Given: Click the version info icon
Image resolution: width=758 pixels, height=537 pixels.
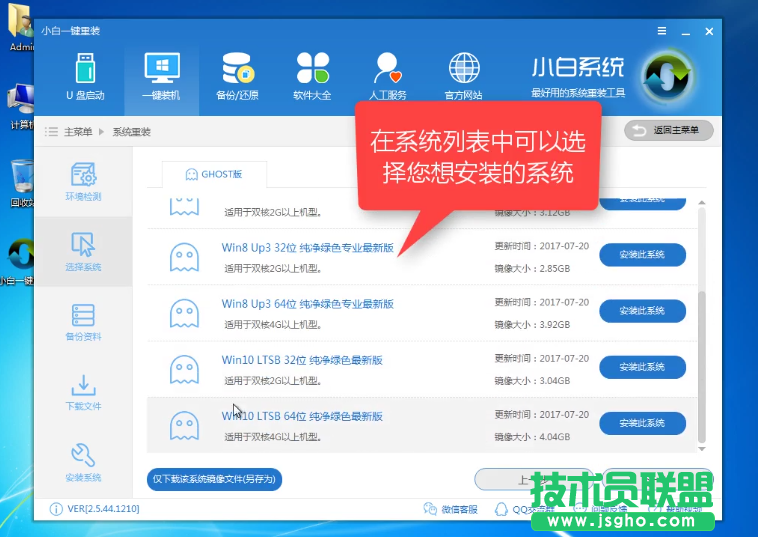Looking at the screenshot, I should tap(56, 509).
